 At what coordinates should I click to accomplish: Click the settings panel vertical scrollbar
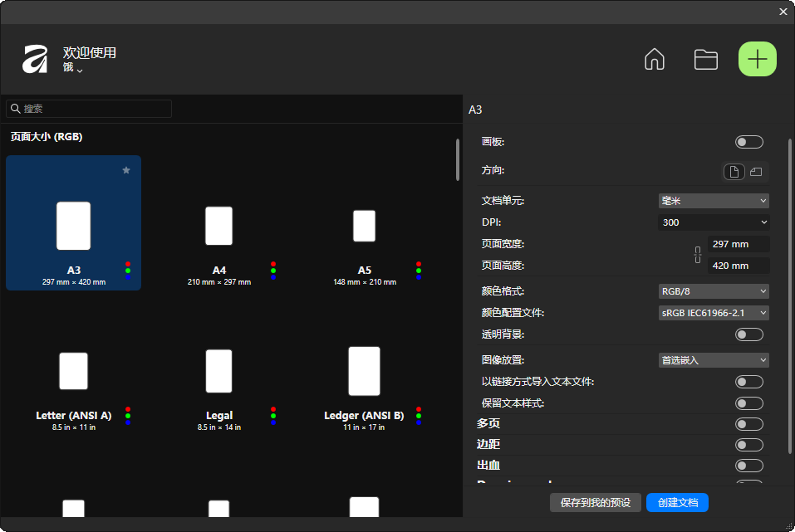[789, 296]
